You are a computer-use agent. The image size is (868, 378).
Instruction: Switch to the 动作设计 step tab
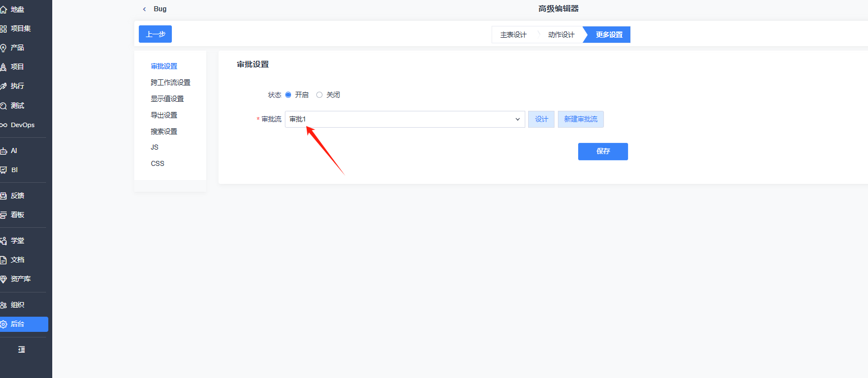[x=561, y=35]
